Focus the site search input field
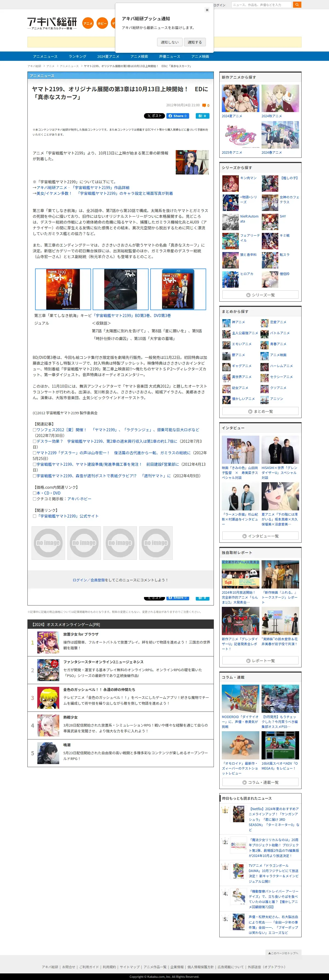This screenshot has width=329, height=980. tap(261, 5)
